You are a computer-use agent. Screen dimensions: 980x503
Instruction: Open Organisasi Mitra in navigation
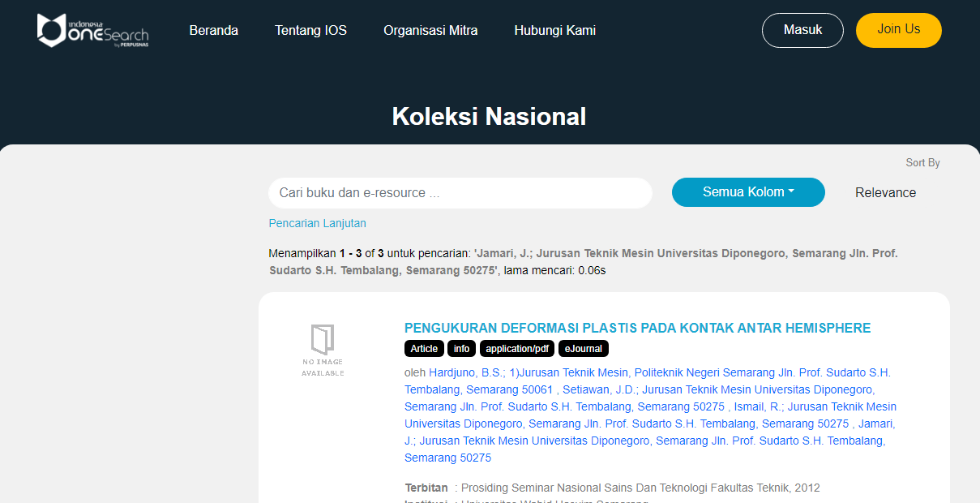tap(430, 31)
